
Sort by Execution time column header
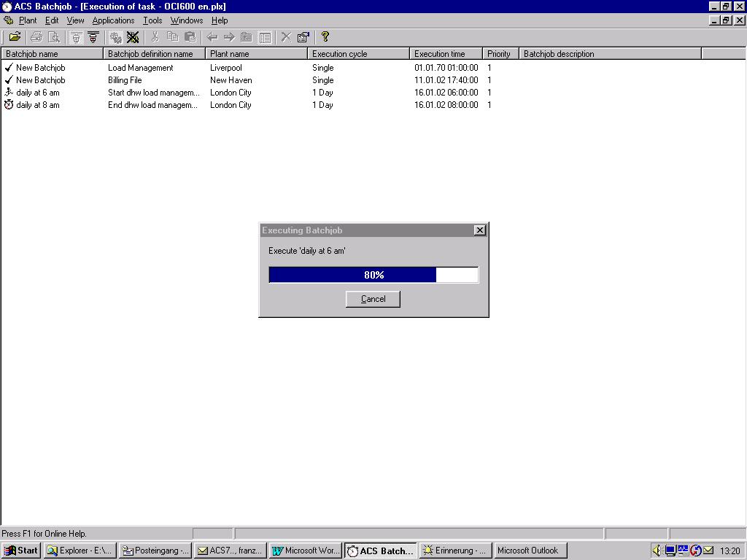[x=446, y=54]
